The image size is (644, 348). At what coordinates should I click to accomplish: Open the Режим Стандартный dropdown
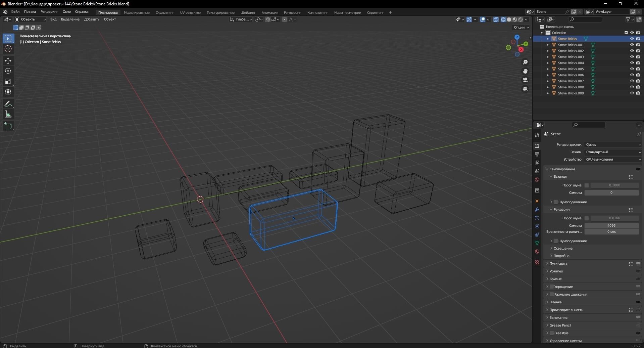(x=613, y=152)
